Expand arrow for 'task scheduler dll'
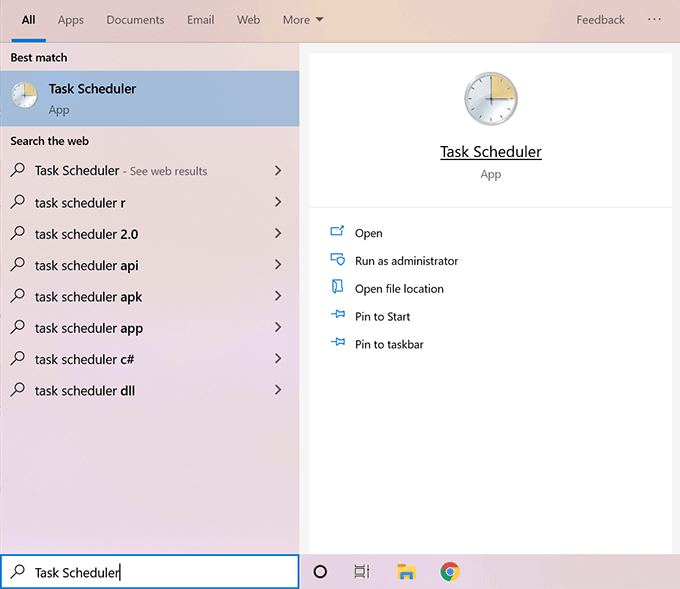The width and height of the screenshot is (680, 589). click(278, 389)
